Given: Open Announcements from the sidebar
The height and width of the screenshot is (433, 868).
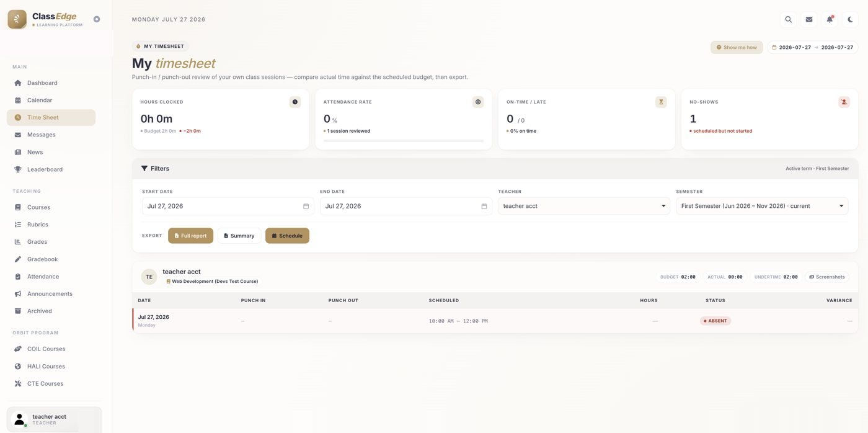Looking at the screenshot, I should coord(51,294).
